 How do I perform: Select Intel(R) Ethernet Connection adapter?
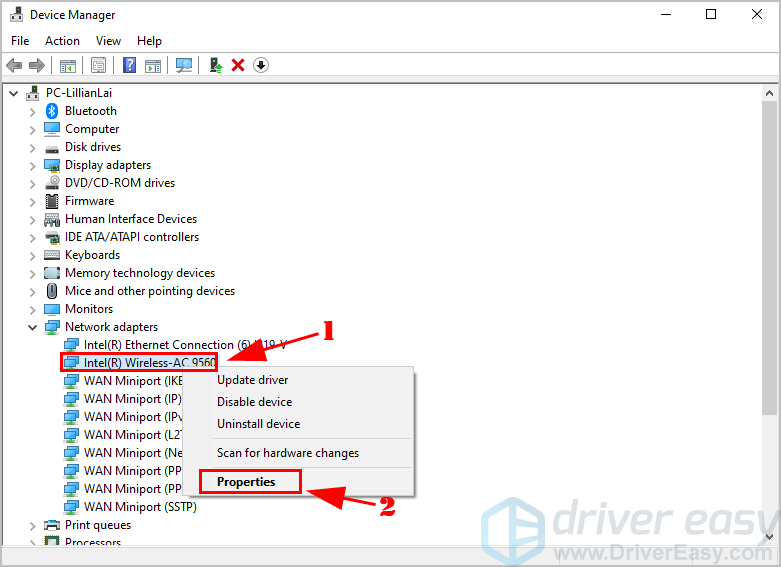[185, 345]
